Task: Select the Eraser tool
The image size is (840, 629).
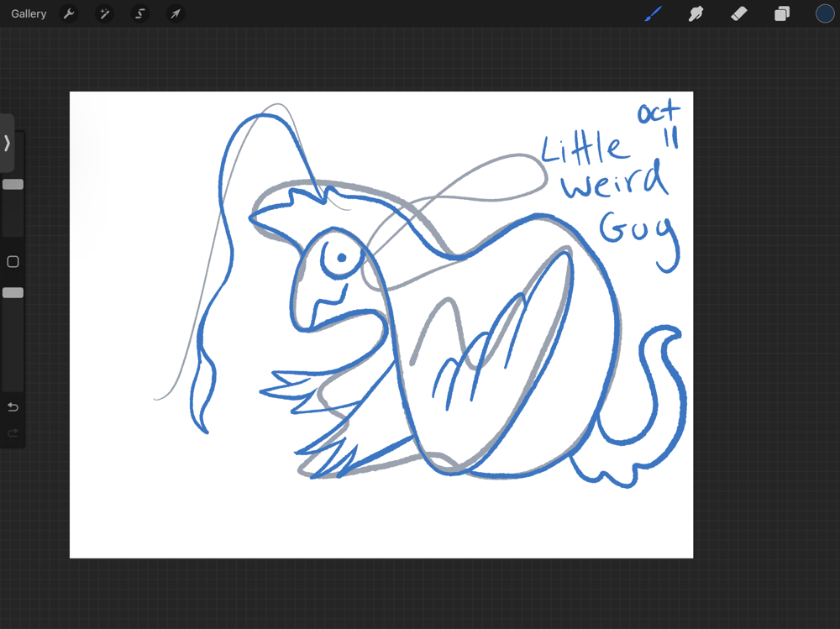Action: coord(738,14)
